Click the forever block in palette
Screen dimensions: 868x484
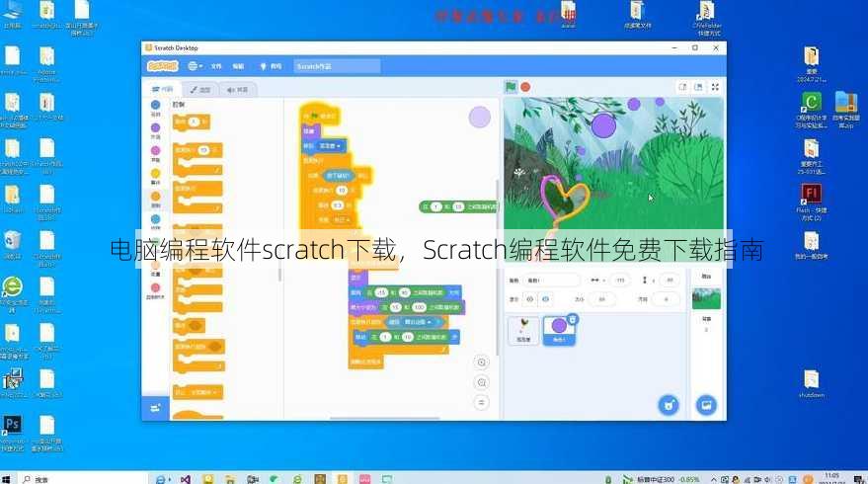[x=197, y=198]
